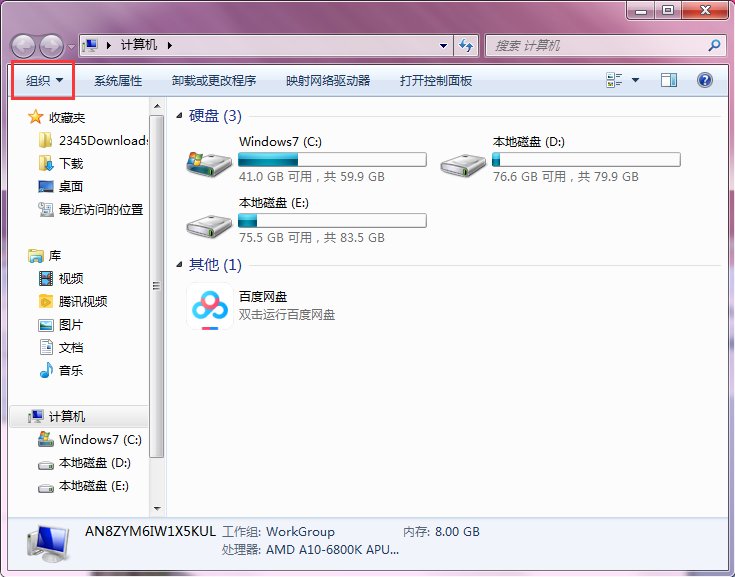Select the 本地磁盘 (E:) drive icon

click(x=209, y=226)
